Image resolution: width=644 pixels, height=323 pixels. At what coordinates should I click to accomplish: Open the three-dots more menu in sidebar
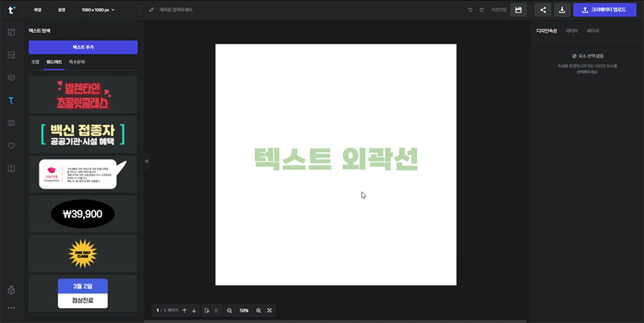pos(11,308)
